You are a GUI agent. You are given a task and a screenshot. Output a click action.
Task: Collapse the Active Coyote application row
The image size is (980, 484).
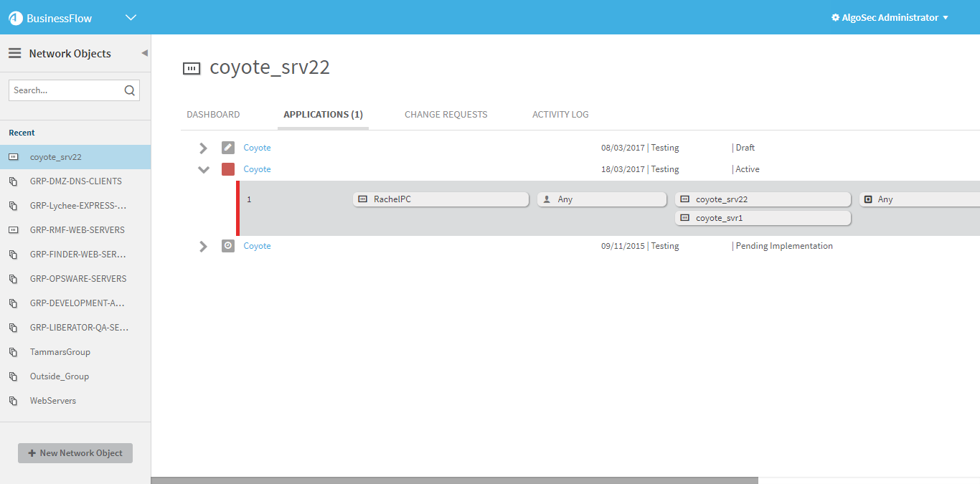(x=204, y=170)
